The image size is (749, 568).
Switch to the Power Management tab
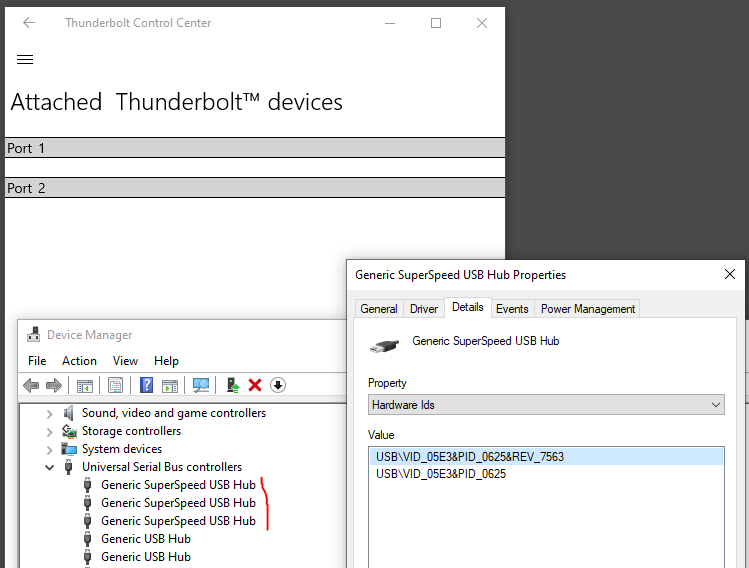tap(588, 309)
